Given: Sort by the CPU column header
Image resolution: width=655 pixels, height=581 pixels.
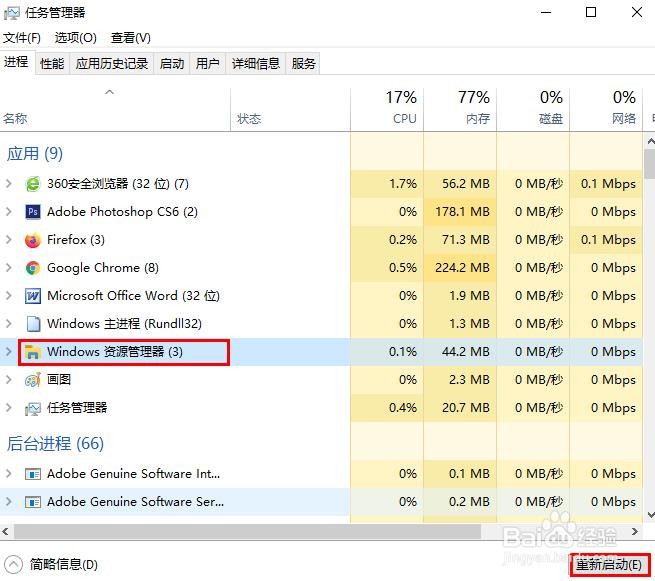Looking at the screenshot, I should [387, 110].
